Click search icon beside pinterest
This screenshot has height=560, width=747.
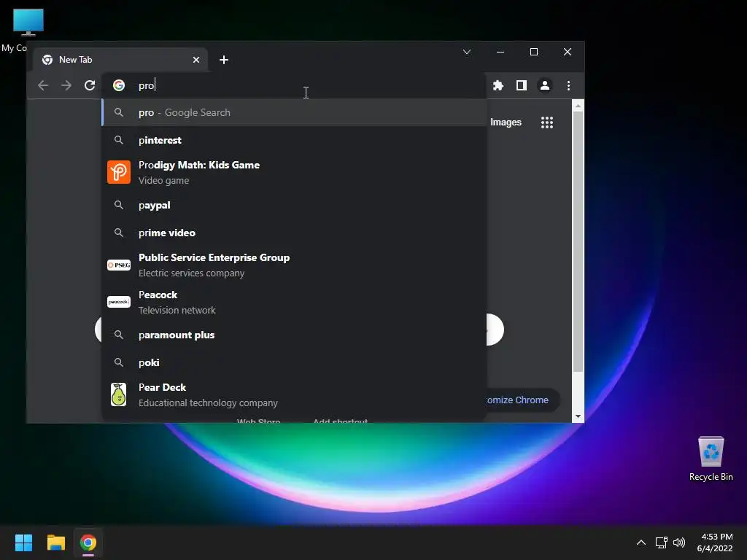click(x=119, y=140)
